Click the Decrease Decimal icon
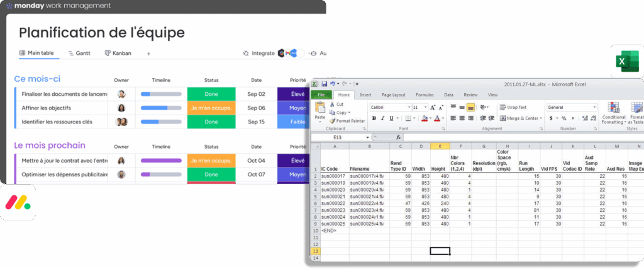The width and height of the screenshot is (644, 269). click(594, 118)
